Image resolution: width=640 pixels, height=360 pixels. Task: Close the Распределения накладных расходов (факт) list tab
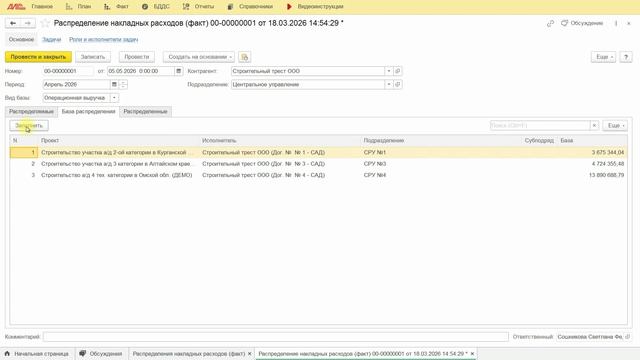coord(250,354)
